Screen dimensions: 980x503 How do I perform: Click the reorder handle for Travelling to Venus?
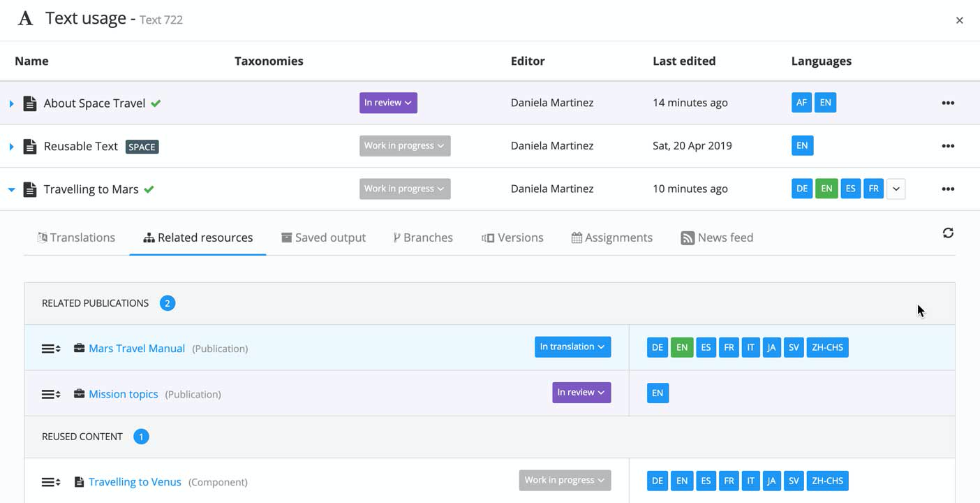(x=51, y=482)
